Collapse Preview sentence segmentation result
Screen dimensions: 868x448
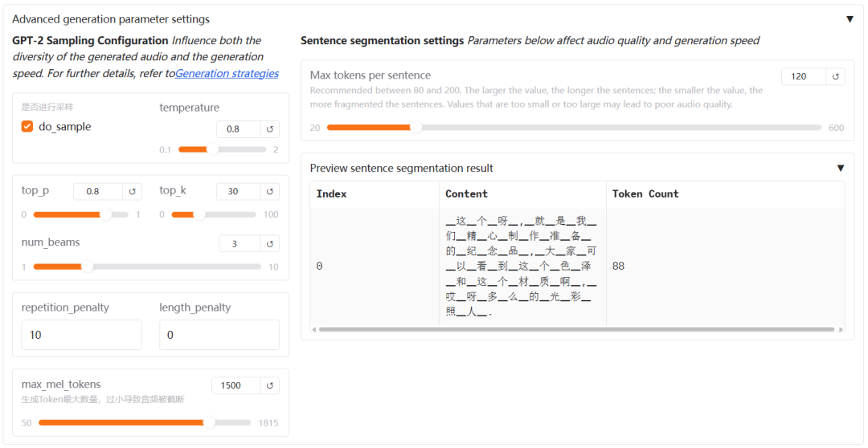tap(841, 169)
